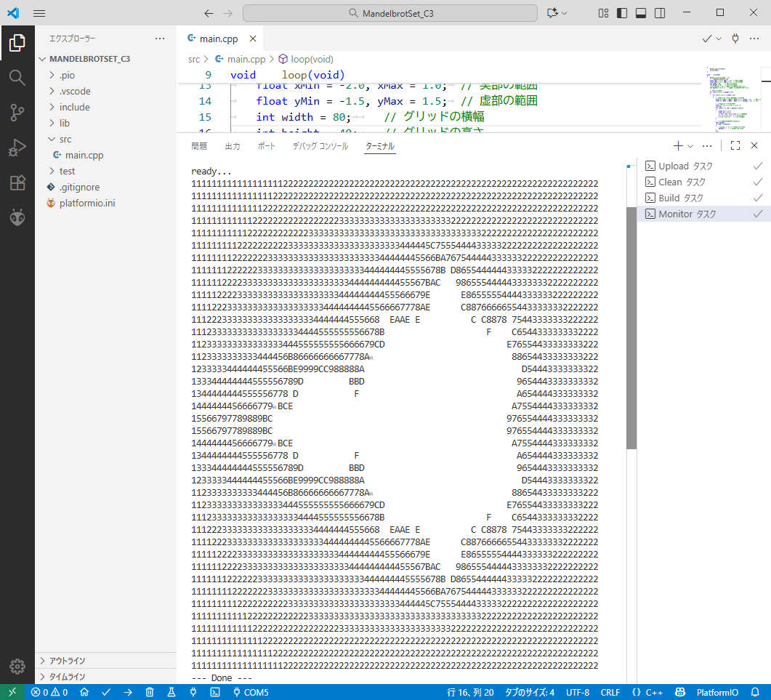Click the trash Clean icon in status bar
The width and height of the screenshot is (771, 700).
point(150,692)
